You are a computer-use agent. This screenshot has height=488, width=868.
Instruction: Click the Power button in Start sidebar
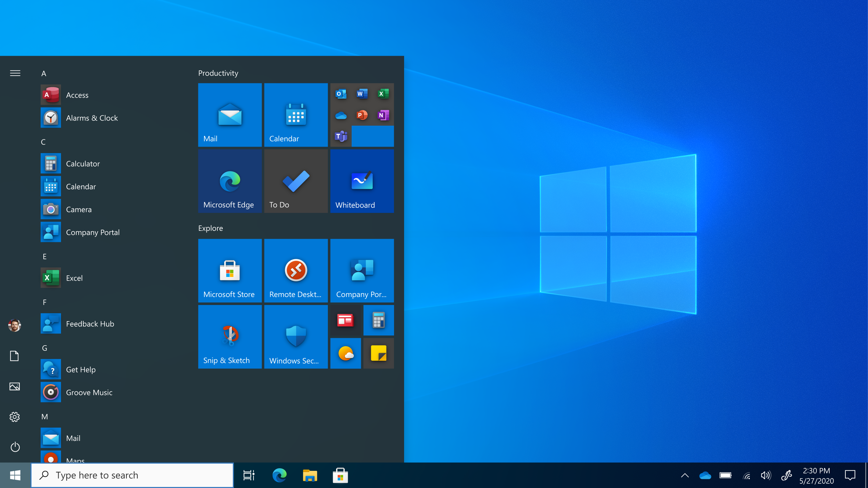[15, 447]
